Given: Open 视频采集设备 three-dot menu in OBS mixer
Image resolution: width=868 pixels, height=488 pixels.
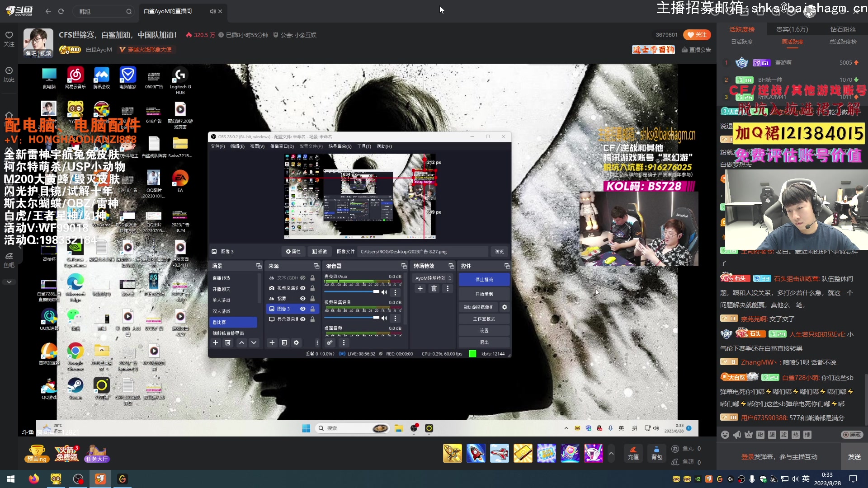Looking at the screenshot, I should [x=395, y=318].
